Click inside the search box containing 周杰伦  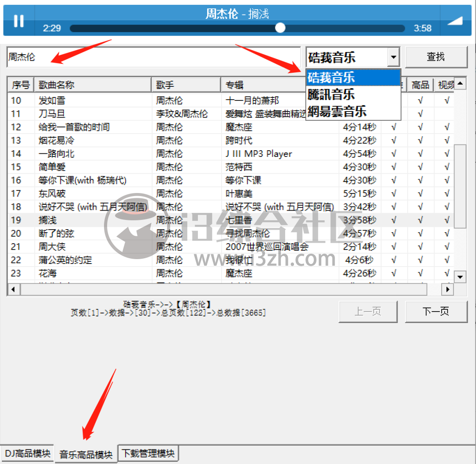[154, 57]
